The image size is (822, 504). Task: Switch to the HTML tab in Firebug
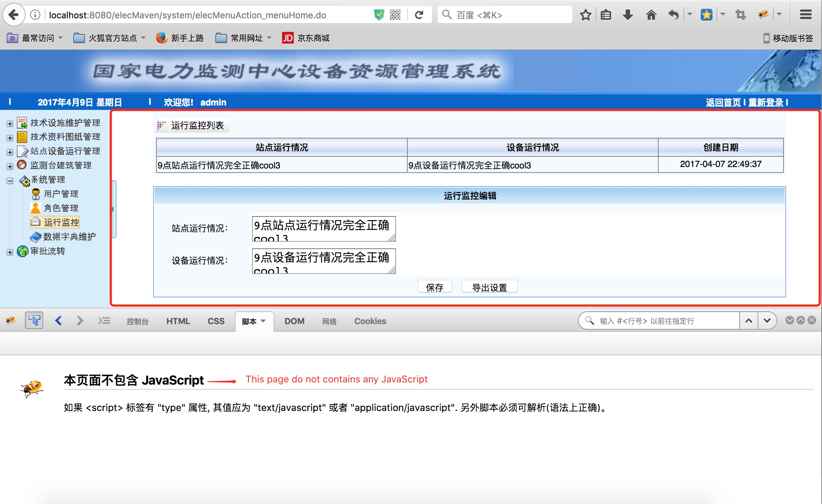click(x=178, y=321)
